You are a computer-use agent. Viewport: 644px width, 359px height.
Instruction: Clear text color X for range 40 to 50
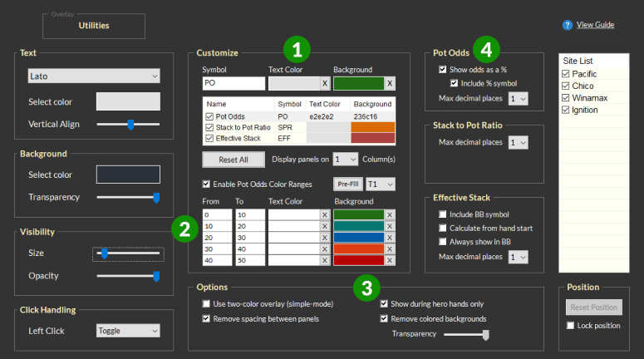(x=325, y=260)
